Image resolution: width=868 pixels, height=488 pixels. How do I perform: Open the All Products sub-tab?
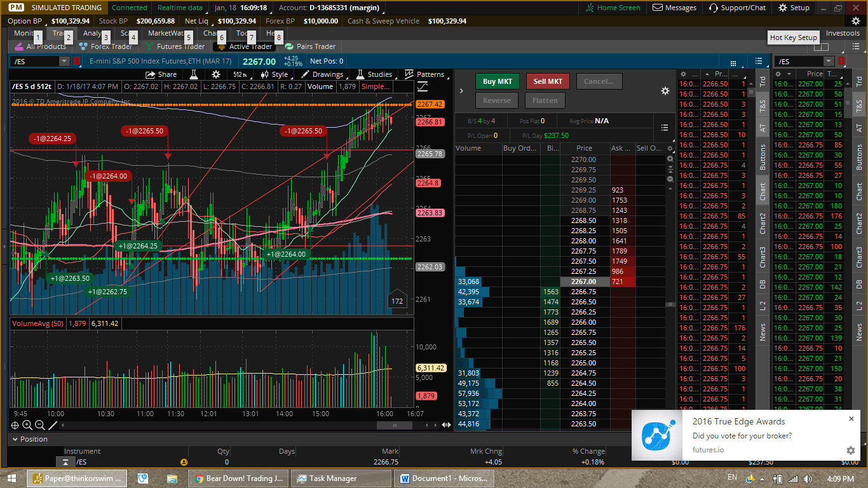click(40, 46)
